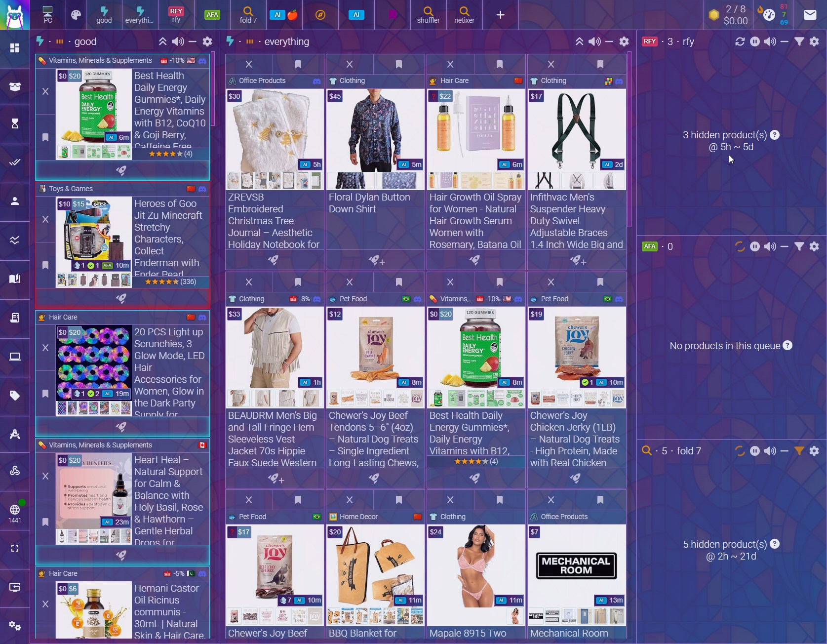Screen dimensions: 827x644
Task: Open the settings gears sidebar icon
Action: point(15,626)
